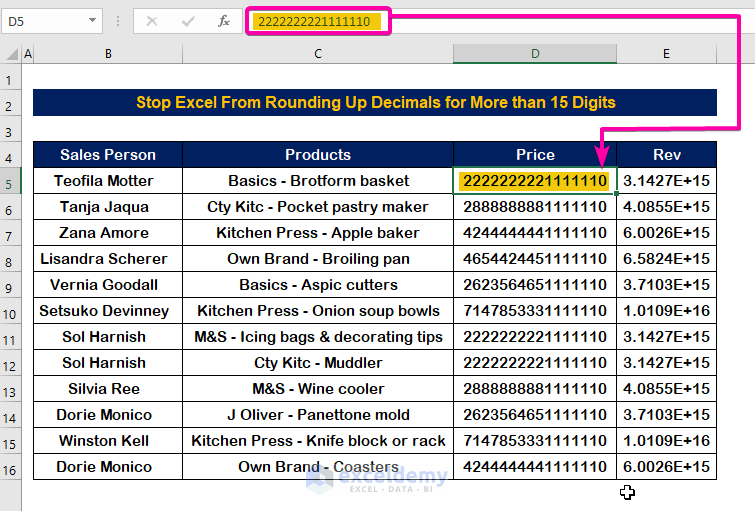
Task: Select Rev cell 6.5824E+15
Action: point(666,259)
